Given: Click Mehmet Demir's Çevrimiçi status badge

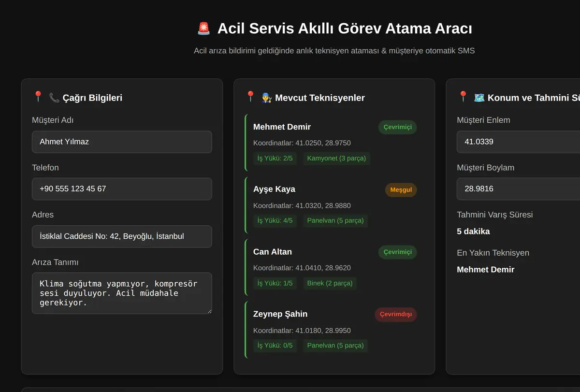Looking at the screenshot, I should pos(397,127).
